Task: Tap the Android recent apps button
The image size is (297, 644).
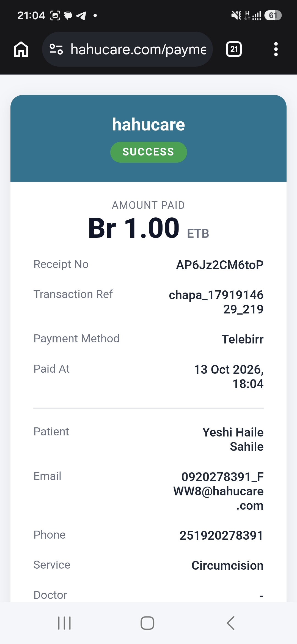Action: 64,623
